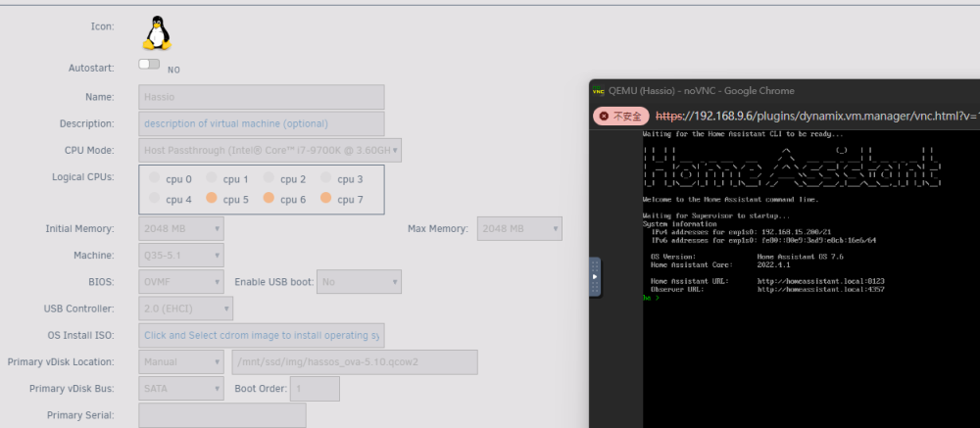The image size is (980, 428).
Task: Deselect logical cpu 6
Action: pyautogui.click(x=269, y=198)
